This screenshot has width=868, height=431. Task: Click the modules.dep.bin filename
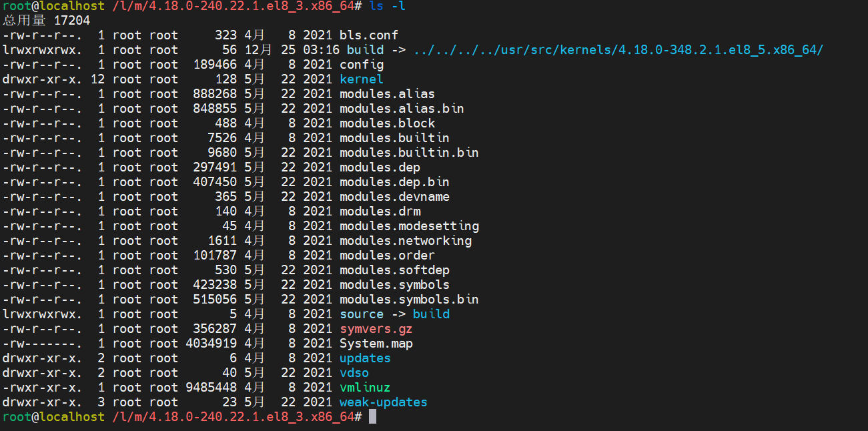click(394, 182)
